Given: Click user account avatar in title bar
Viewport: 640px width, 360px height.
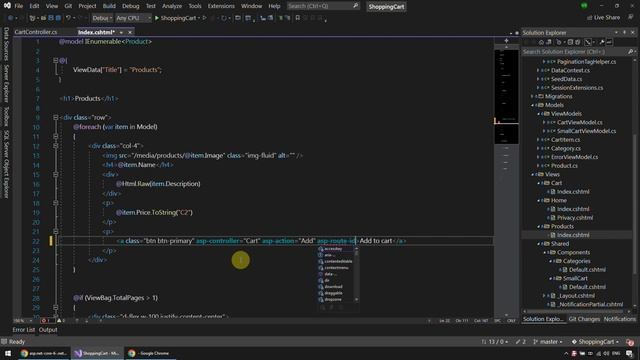Looking at the screenshot, I should [x=584, y=6].
